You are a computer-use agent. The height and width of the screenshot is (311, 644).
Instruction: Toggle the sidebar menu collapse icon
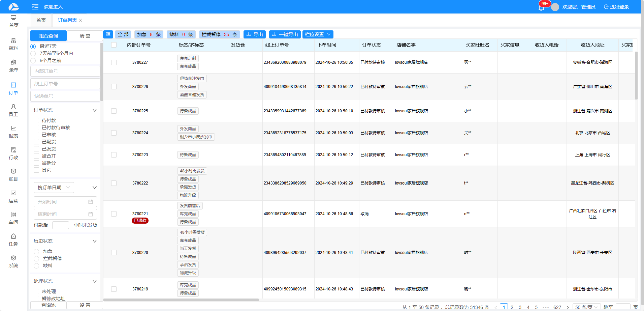(35, 7)
